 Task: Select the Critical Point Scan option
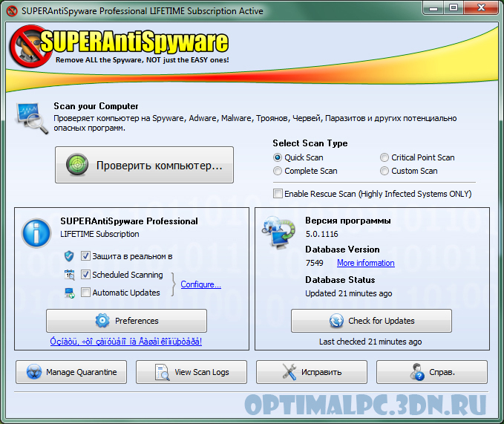tap(384, 157)
